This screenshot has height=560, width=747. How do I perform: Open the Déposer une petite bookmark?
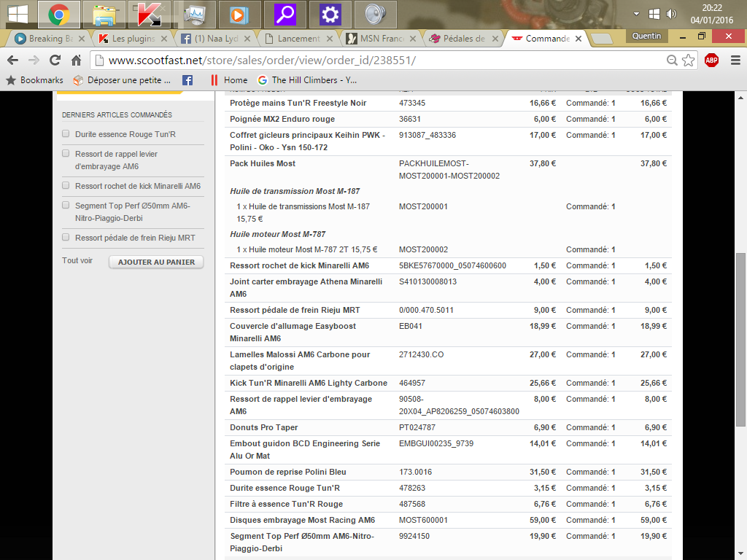point(122,80)
